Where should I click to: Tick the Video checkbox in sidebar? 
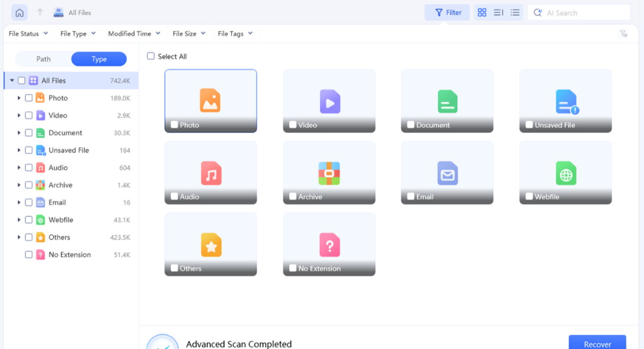pyautogui.click(x=29, y=115)
